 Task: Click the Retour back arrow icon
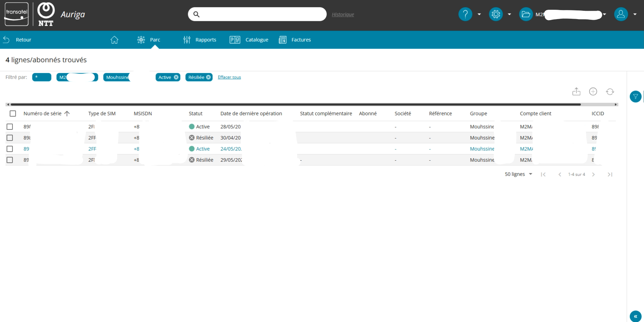click(6, 40)
